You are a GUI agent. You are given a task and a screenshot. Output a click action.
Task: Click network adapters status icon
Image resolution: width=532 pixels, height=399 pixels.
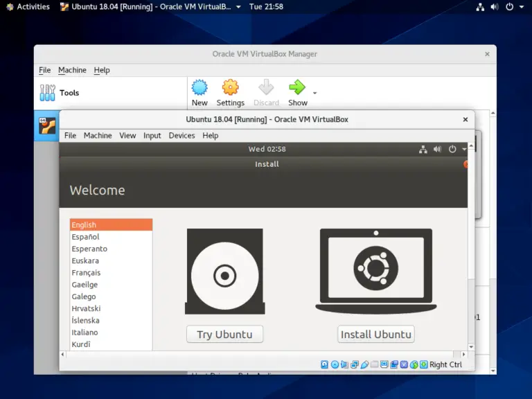(355, 364)
